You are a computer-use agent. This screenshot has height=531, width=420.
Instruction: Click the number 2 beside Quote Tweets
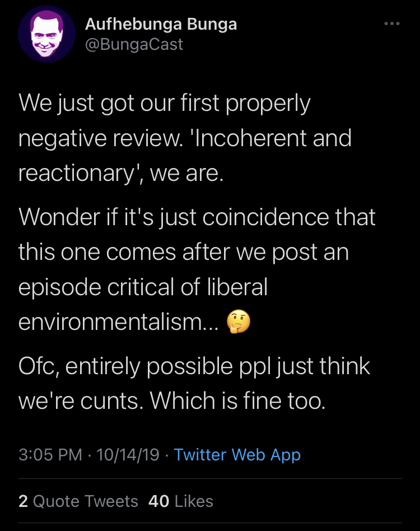tap(23, 501)
